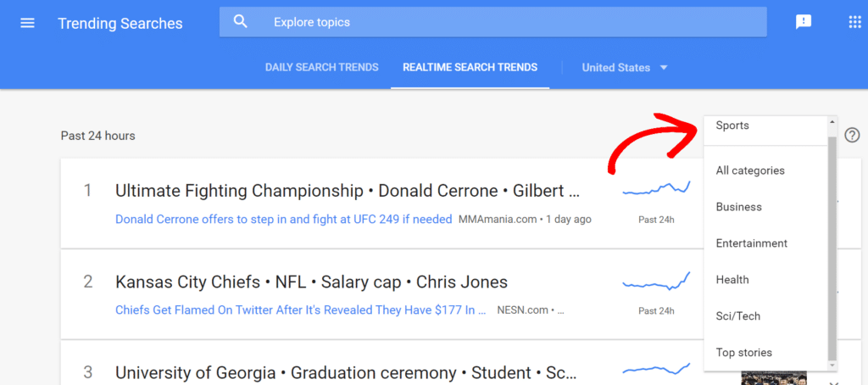Image resolution: width=868 pixels, height=385 pixels.
Task: Open Ultimate Fighting Championship trend row
Action: tap(382, 204)
